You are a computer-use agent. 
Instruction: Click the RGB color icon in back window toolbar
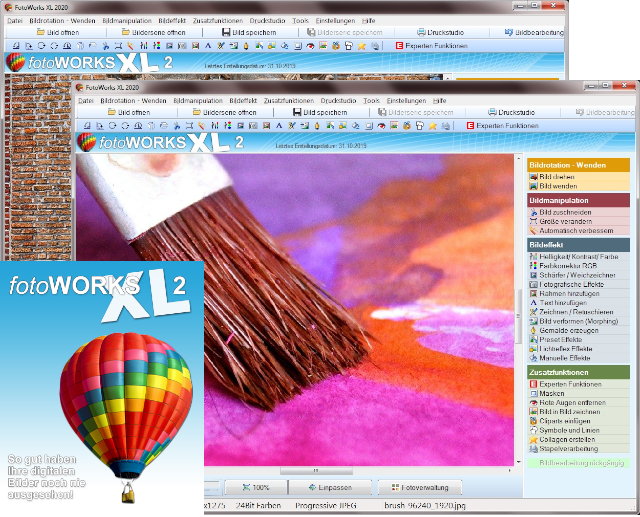157,46
